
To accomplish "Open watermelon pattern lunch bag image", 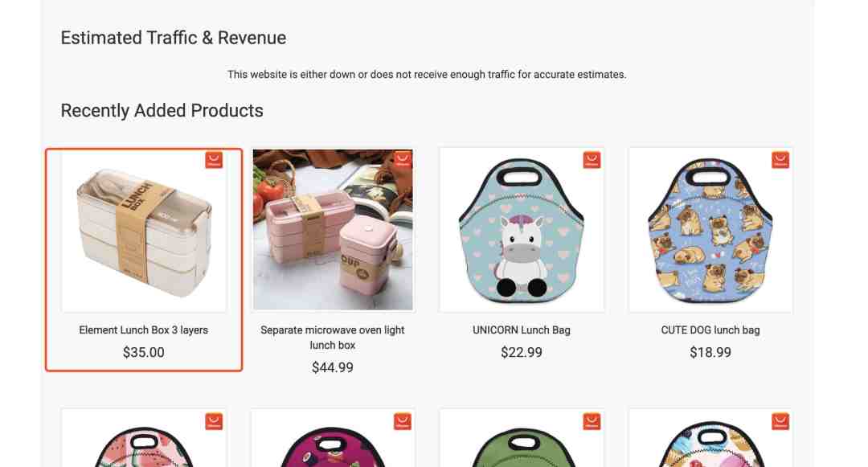I will pyautogui.click(x=144, y=438).
